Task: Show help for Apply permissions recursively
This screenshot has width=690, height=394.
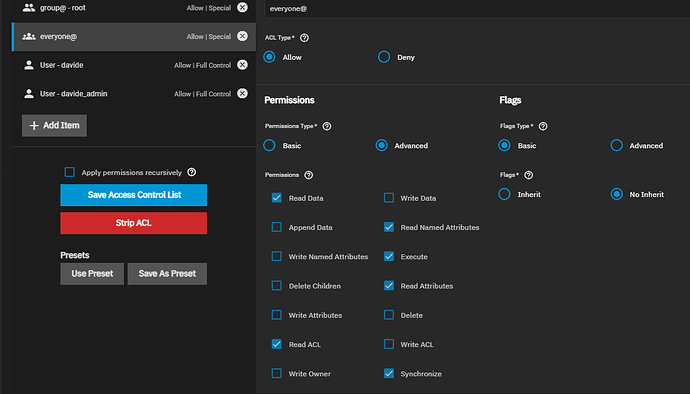Action: (191, 172)
